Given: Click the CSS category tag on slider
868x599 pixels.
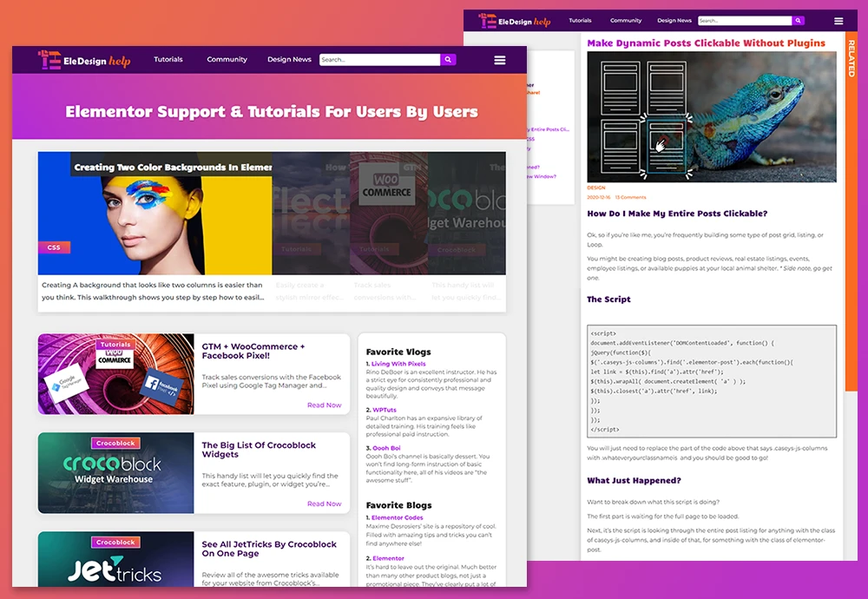Looking at the screenshot, I should pyautogui.click(x=54, y=247).
